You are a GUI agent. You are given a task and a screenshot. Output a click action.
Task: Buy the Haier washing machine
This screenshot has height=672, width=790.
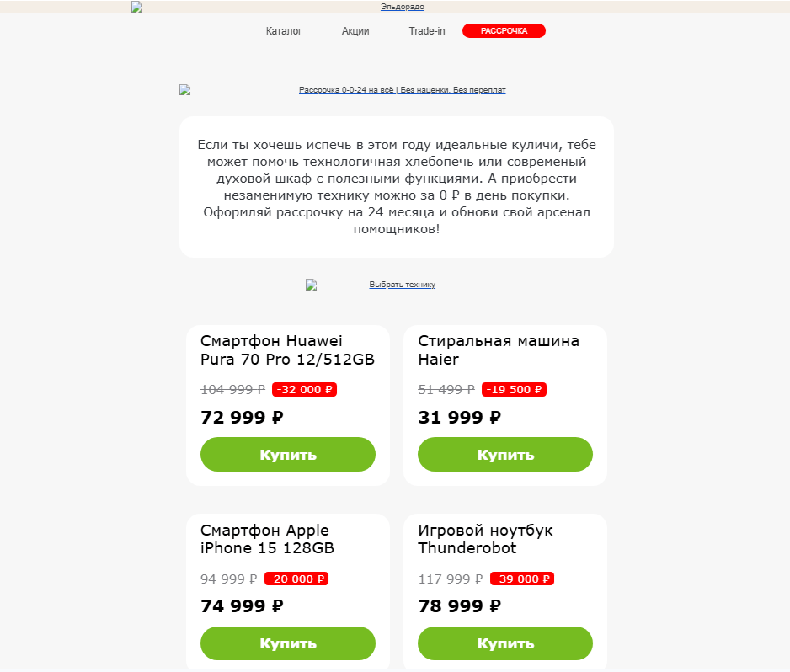tap(504, 455)
